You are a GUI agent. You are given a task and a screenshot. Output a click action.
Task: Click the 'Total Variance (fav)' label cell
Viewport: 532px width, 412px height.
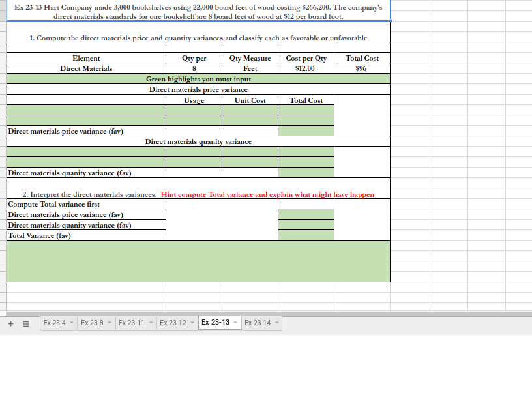[x=86, y=235]
